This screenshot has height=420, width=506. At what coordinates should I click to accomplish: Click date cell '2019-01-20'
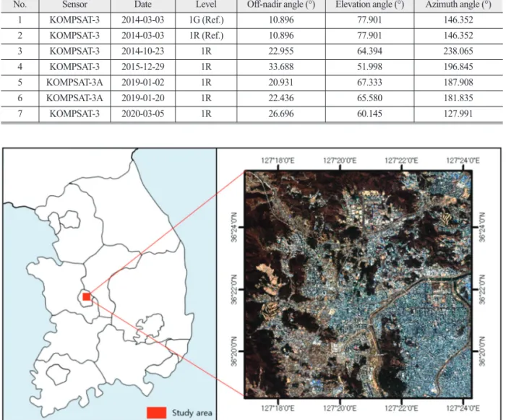click(143, 98)
